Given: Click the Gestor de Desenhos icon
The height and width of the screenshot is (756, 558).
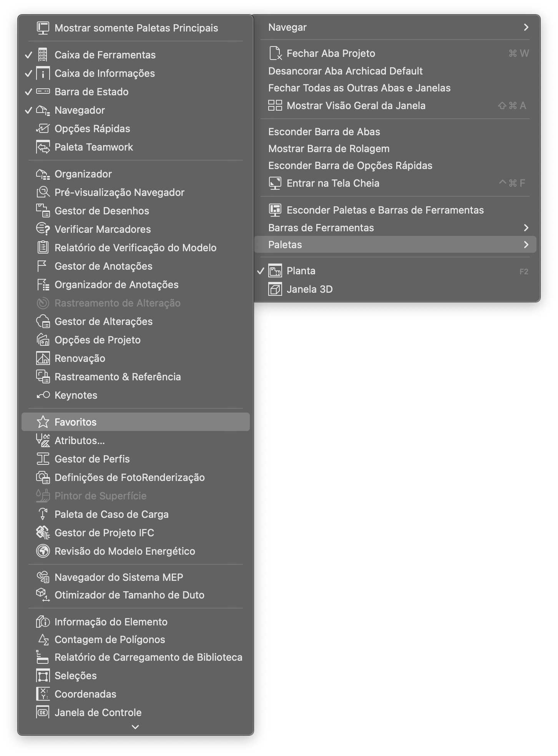Looking at the screenshot, I should (x=43, y=211).
